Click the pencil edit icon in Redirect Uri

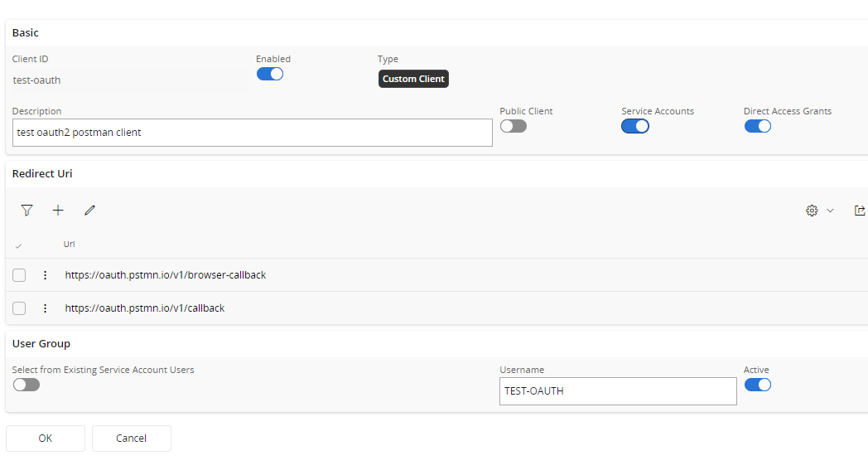point(89,211)
